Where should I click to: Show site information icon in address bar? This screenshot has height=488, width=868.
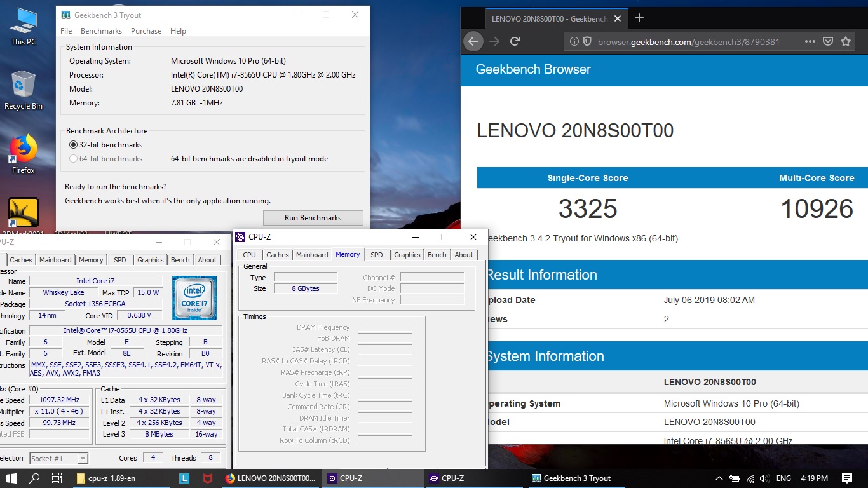tap(574, 41)
